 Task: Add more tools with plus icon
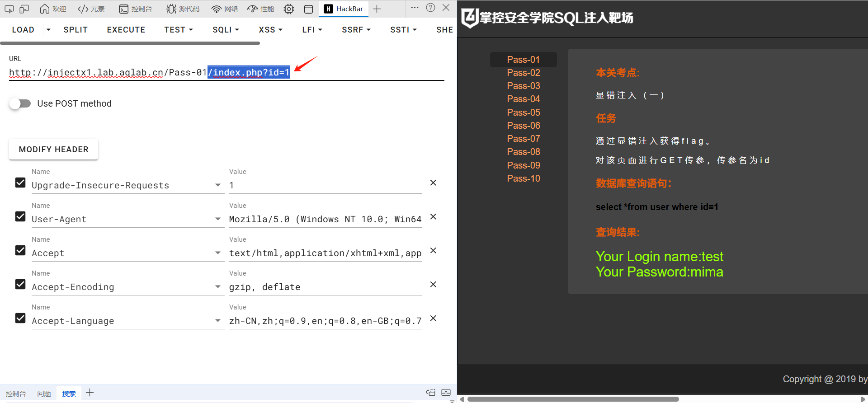pyautogui.click(x=377, y=9)
